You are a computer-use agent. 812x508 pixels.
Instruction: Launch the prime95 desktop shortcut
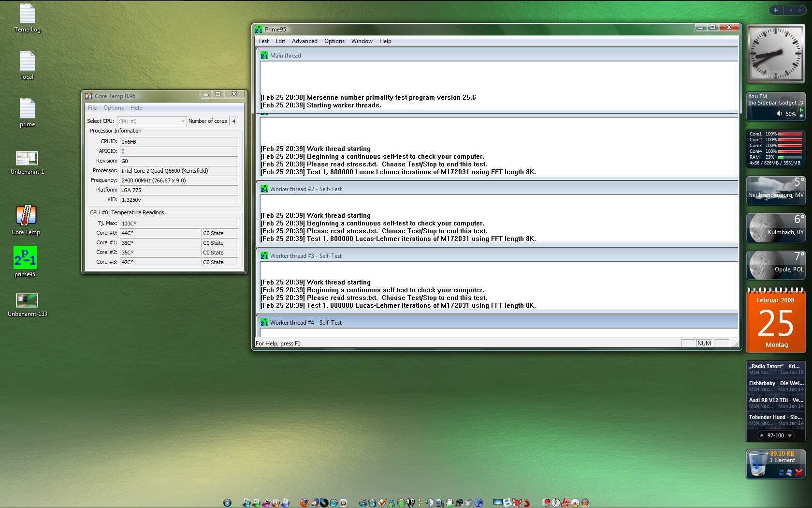click(x=25, y=262)
